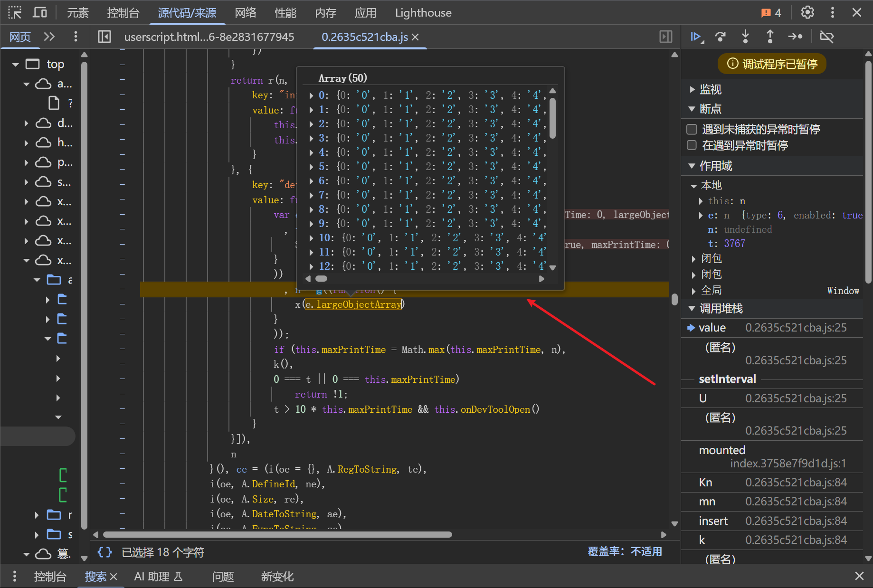Pretty-print the source with curly braces icon
Image resolution: width=873 pixels, height=588 pixels.
point(104,552)
